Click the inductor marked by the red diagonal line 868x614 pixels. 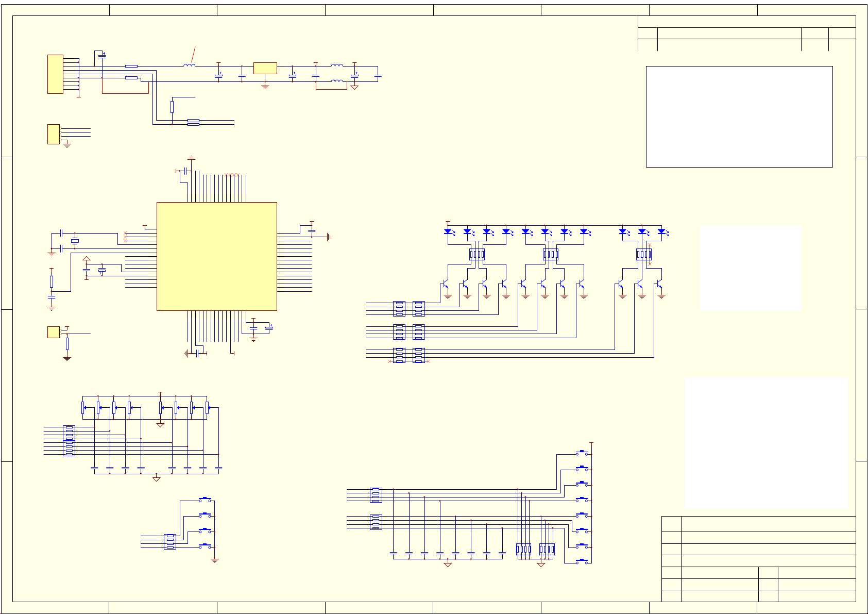[189, 65]
